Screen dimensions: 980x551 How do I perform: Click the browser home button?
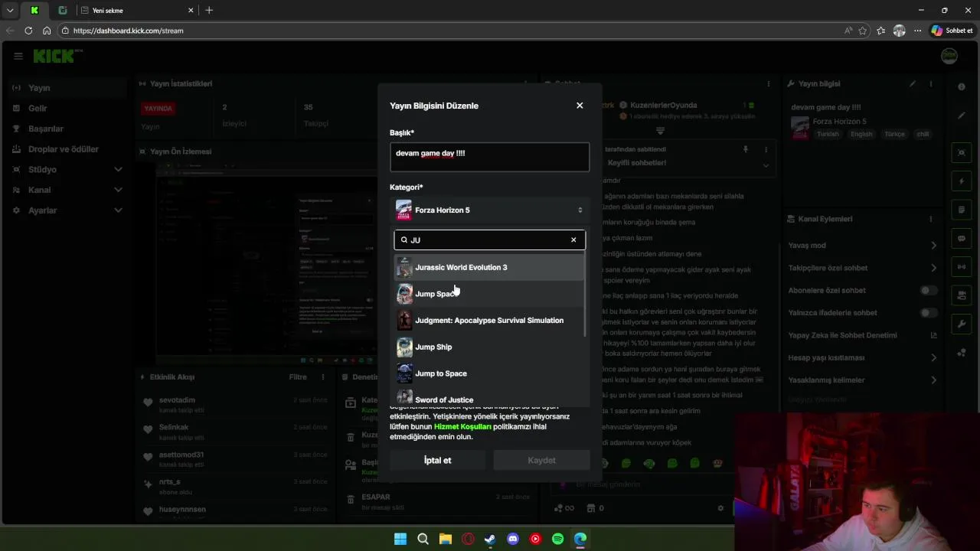click(x=47, y=31)
